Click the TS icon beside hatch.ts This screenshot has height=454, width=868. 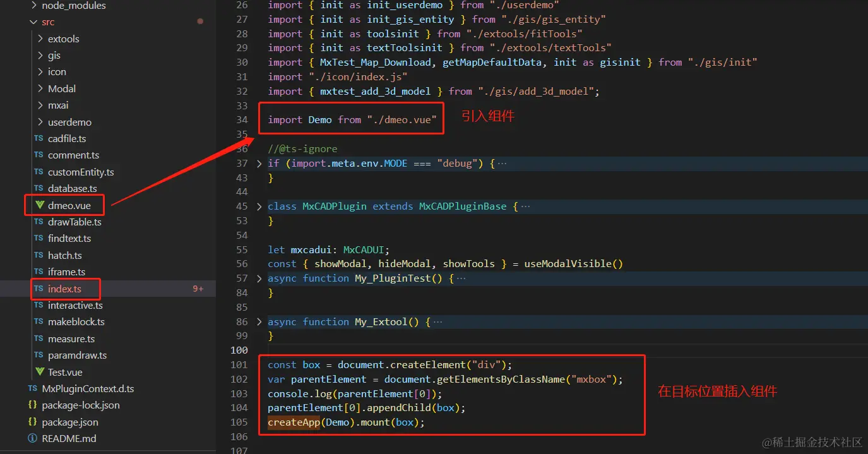tap(39, 256)
